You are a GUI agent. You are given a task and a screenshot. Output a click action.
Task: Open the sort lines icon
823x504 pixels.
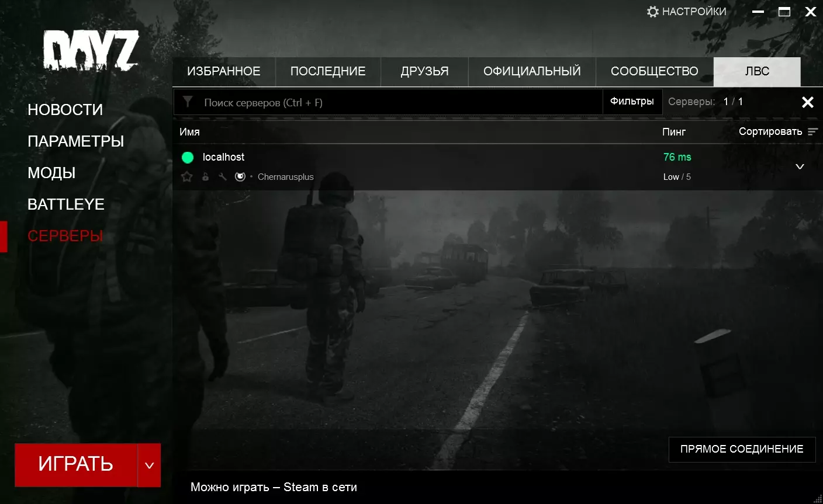coord(812,132)
